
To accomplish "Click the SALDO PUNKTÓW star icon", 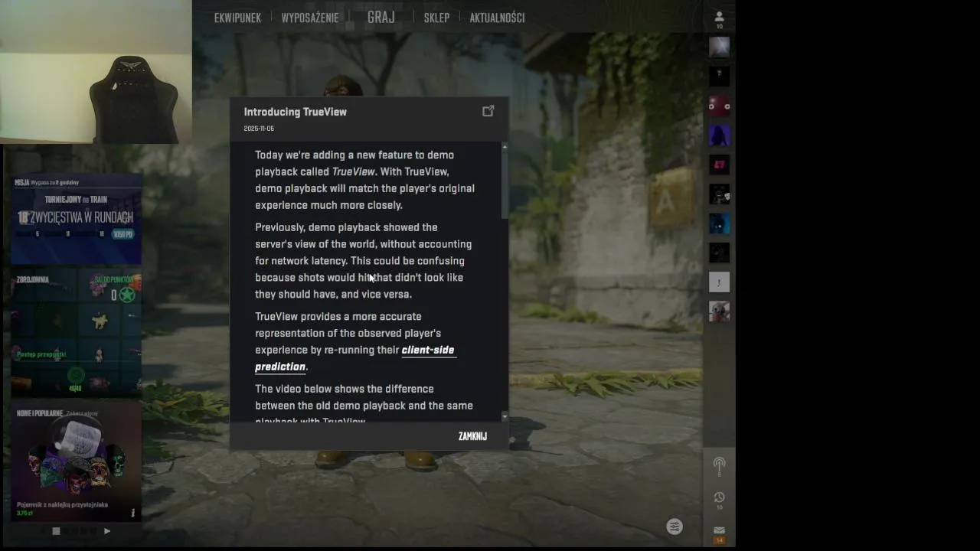I will point(127,295).
